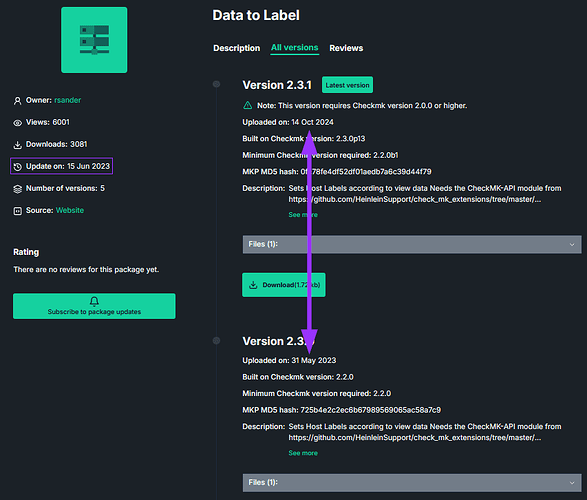Click the green package server thumbnail
Screen dimensions: 587x500
coord(94,40)
